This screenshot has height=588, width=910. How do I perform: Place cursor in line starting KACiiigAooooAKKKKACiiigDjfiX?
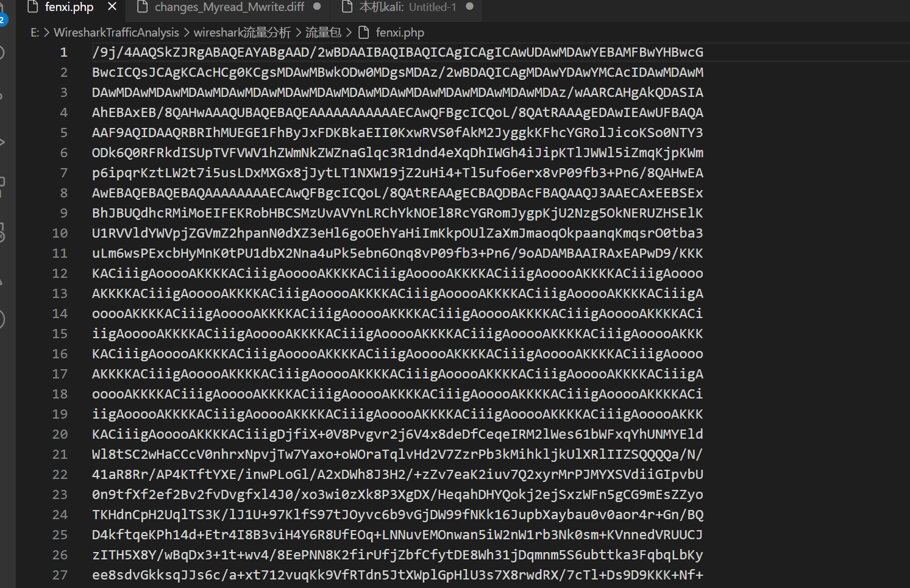pos(397,434)
